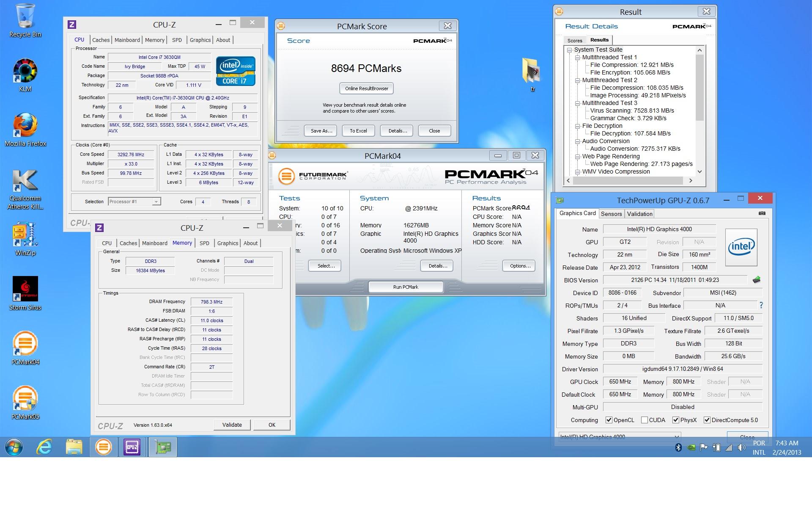Toggle the CUDA checkbox in GPU-Z

click(645, 420)
